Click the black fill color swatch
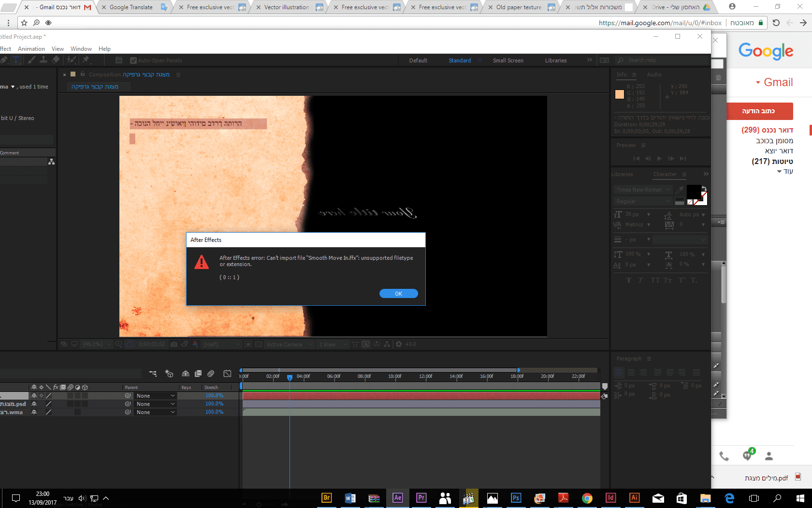 [694, 192]
